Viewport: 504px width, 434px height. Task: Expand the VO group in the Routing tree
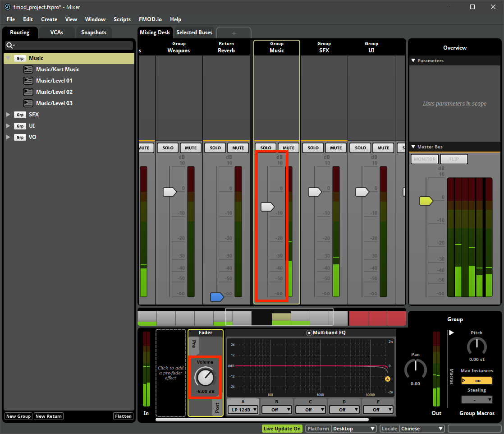(8, 137)
